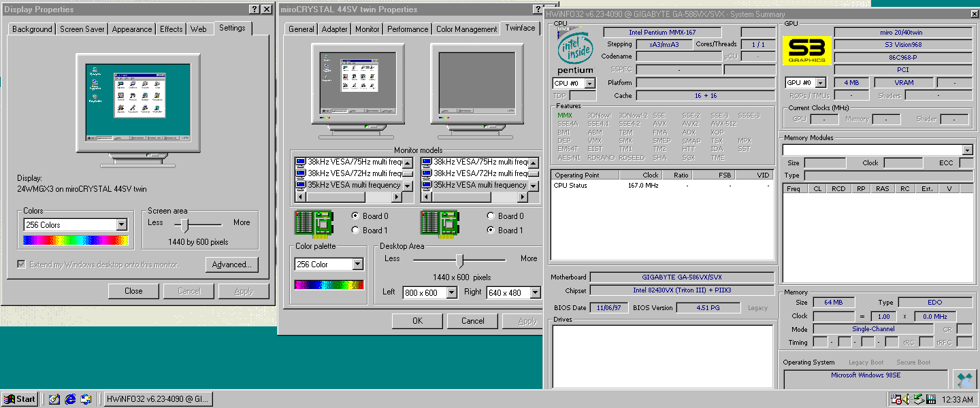Click the color spectrum bar under Colors

point(75,240)
